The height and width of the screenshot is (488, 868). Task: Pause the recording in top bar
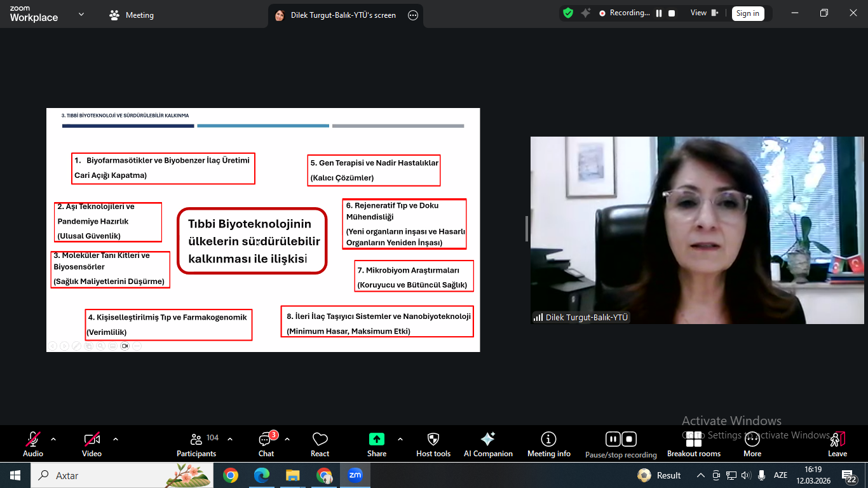[x=659, y=13]
